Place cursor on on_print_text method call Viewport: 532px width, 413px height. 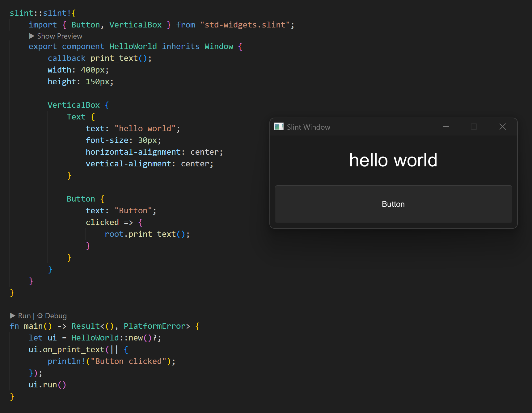coord(74,349)
